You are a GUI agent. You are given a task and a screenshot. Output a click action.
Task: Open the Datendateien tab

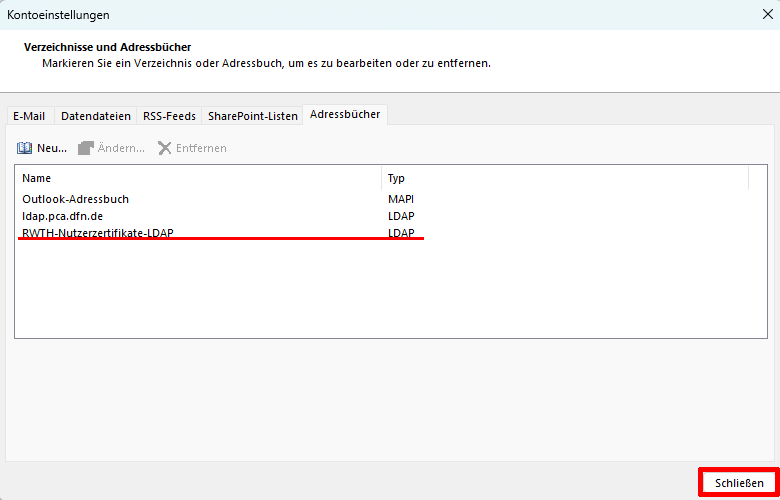(96, 116)
